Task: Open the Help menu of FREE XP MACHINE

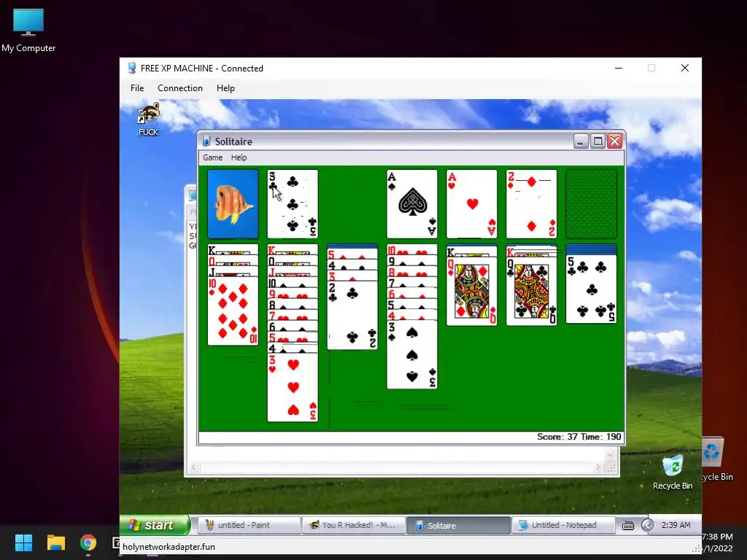Action: (x=225, y=88)
